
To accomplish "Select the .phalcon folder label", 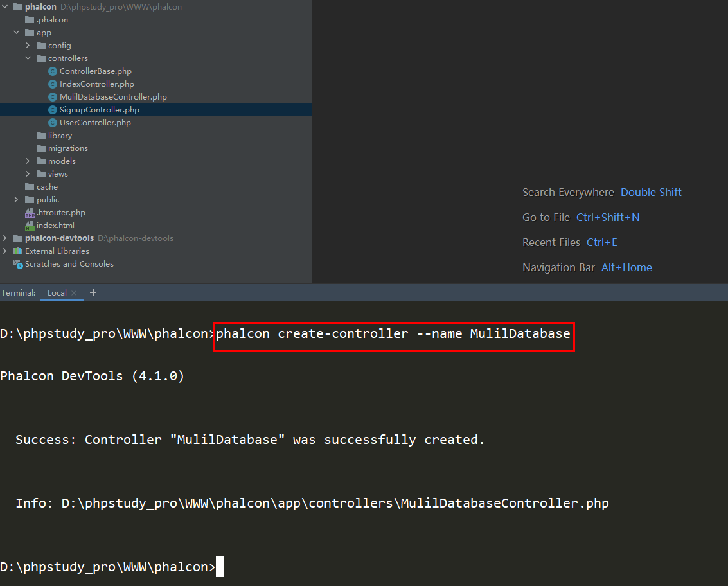I will click(x=53, y=19).
